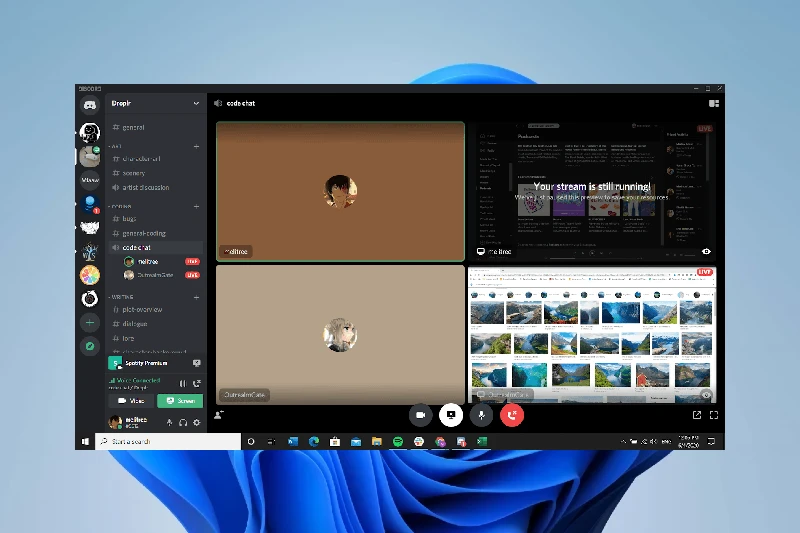The width and height of the screenshot is (800, 533).
Task: Open Explore Public Servers compass icon
Action: coord(90,346)
